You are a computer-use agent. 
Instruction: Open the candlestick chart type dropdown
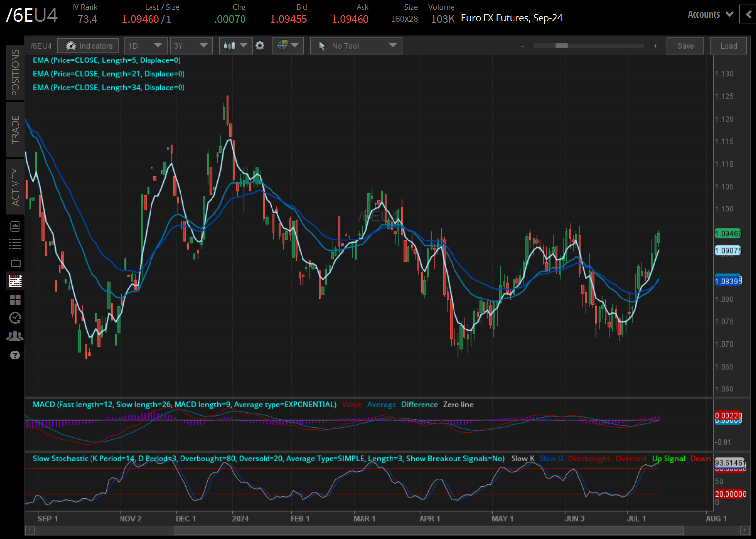click(236, 46)
